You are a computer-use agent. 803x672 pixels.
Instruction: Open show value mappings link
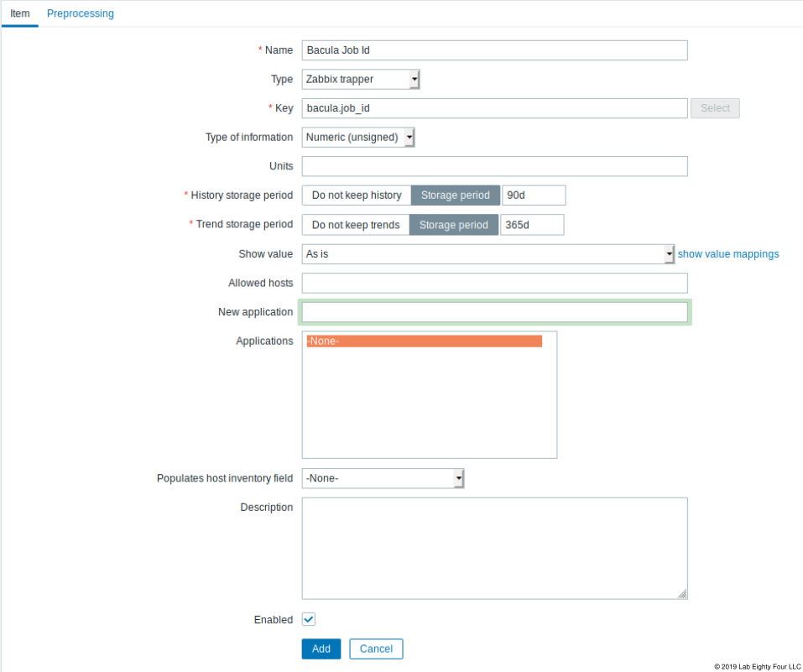click(727, 254)
